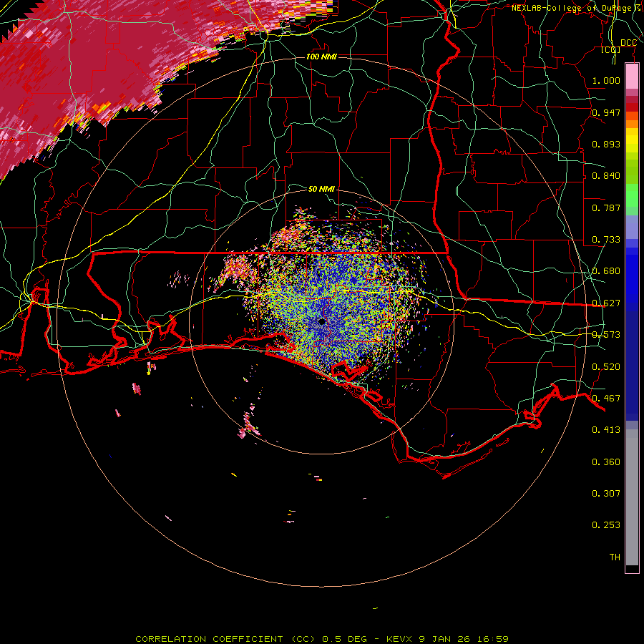
Task: Select the 0.733 scale value label
Action: 606,240
